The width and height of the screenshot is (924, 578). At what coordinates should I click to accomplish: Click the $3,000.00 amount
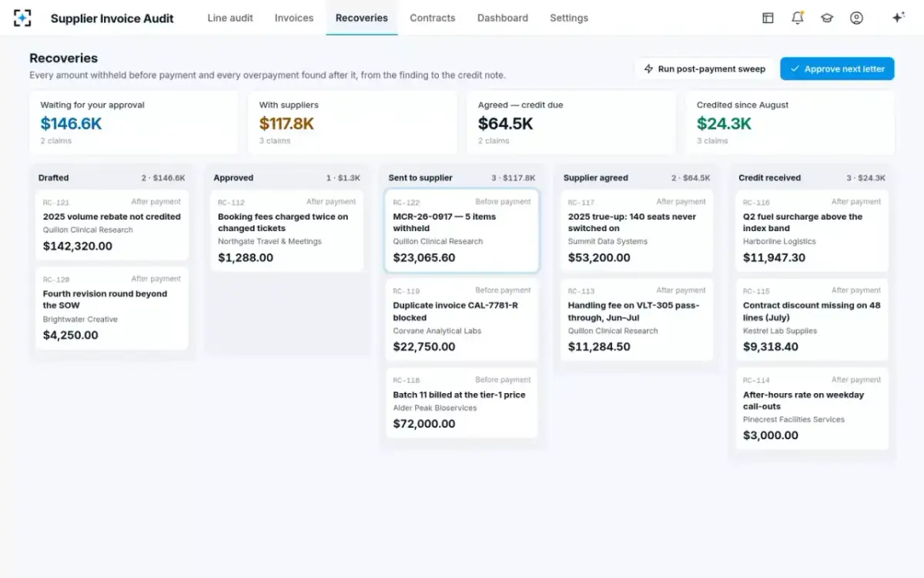click(x=771, y=435)
